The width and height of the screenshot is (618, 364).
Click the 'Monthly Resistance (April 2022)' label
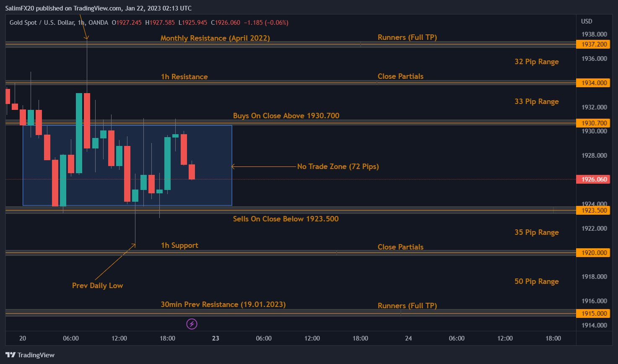215,38
